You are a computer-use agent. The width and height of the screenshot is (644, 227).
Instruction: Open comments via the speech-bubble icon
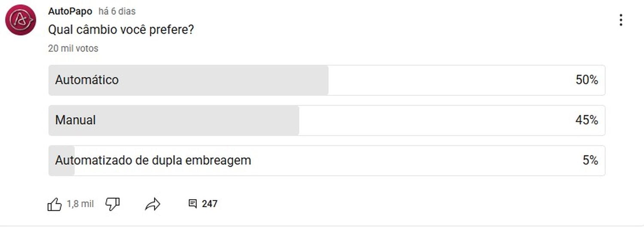[x=193, y=204]
